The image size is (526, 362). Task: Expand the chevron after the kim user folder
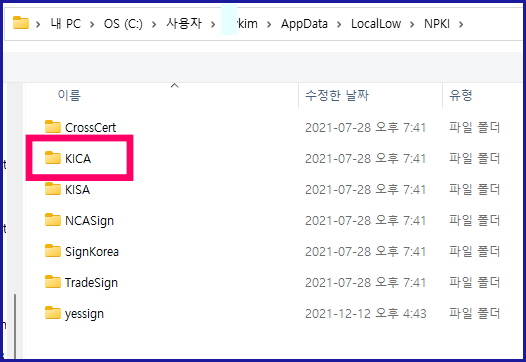point(269,24)
